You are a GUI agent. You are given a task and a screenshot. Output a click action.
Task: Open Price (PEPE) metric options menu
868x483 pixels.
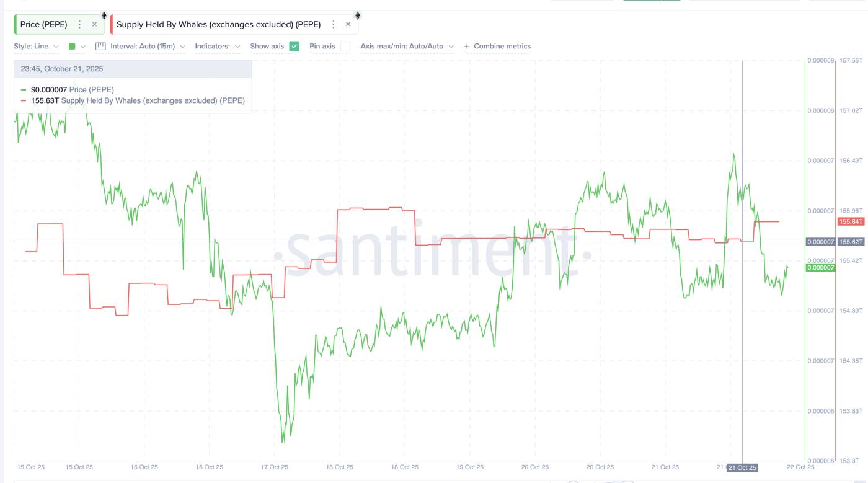click(79, 24)
